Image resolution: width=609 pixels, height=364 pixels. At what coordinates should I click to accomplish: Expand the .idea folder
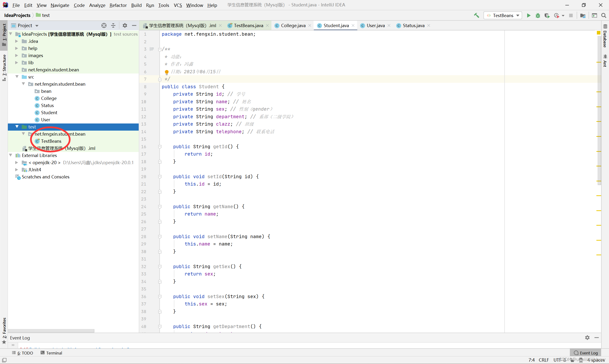[17, 41]
